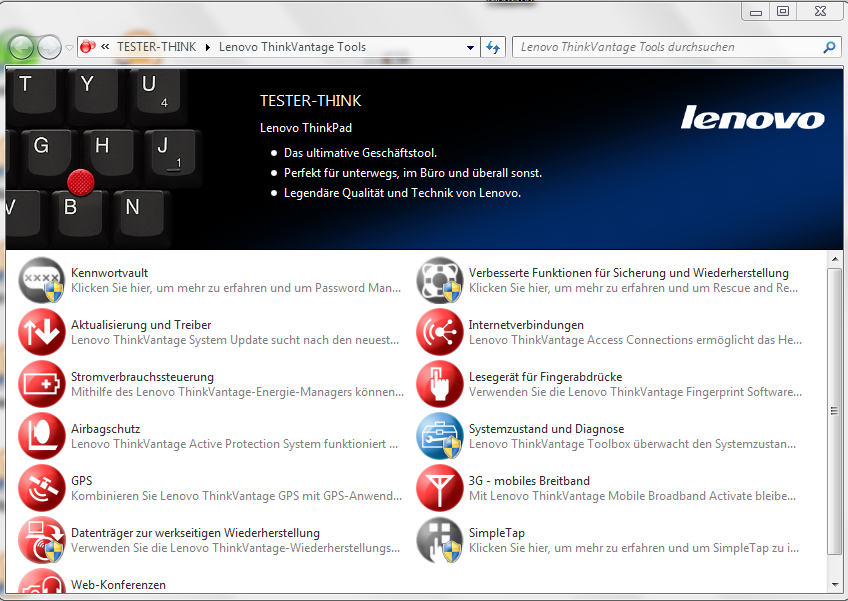The image size is (848, 601).
Task: Show hidden breadcrumb levels via double chevron
Action: tap(105, 47)
